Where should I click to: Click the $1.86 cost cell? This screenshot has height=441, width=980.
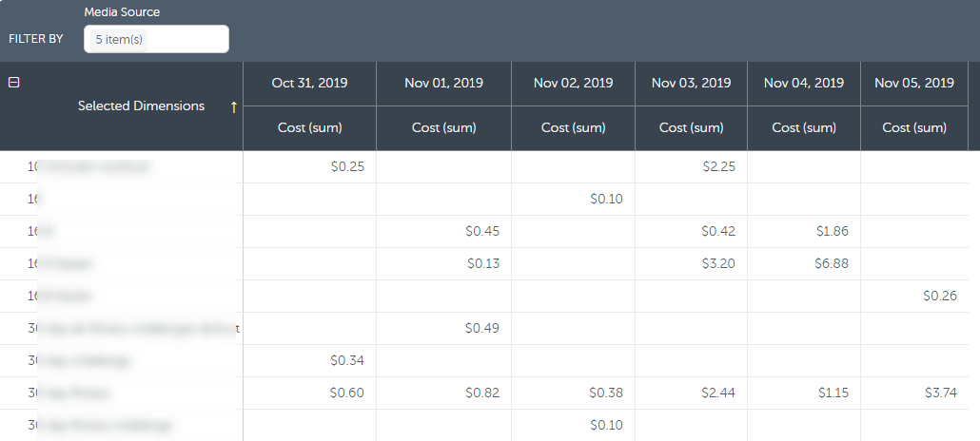[831, 231]
